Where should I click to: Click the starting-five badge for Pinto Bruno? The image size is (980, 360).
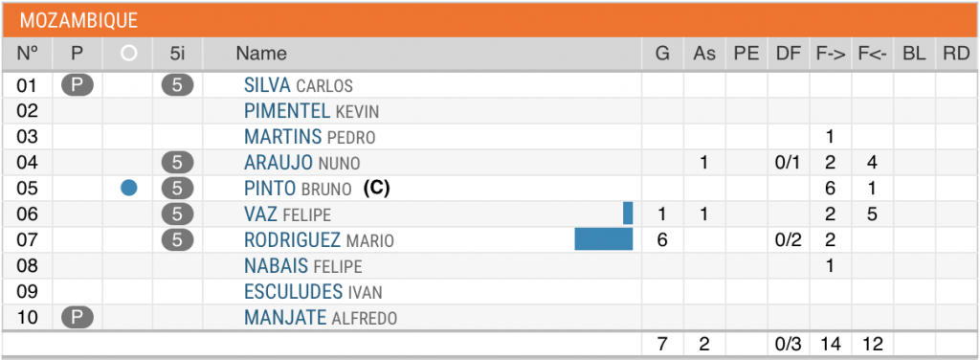[177, 188]
